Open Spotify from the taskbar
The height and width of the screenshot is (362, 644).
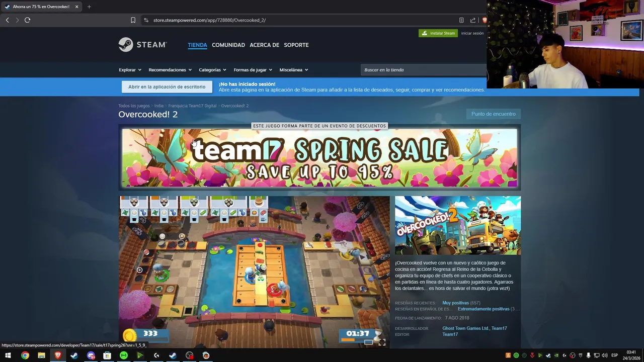pos(124,355)
